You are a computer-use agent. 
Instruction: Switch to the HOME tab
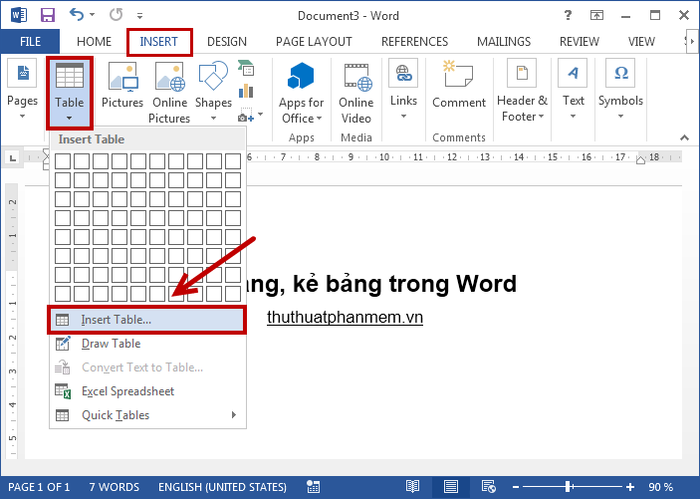tap(94, 42)
